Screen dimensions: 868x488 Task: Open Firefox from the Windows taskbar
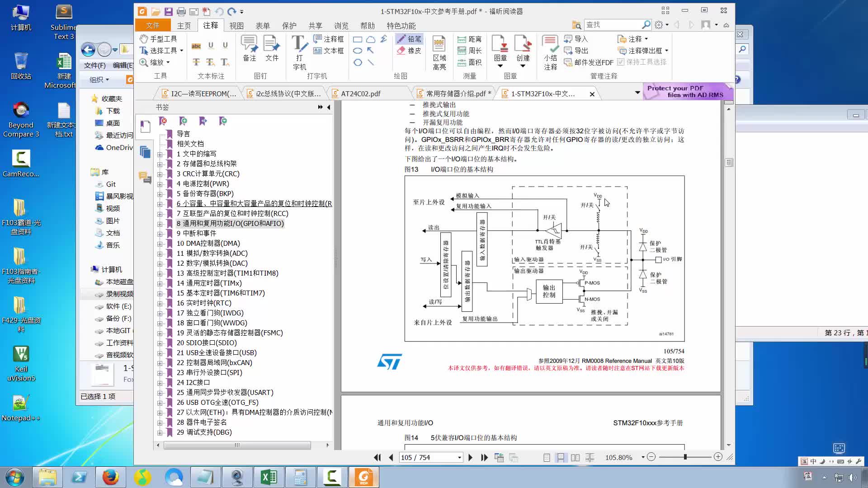click(x=110, y=477)
